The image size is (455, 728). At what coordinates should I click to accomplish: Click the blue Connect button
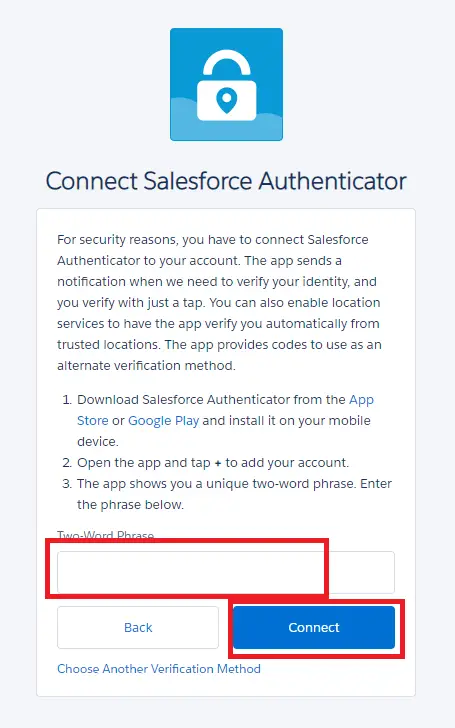[x=314, y=627]
